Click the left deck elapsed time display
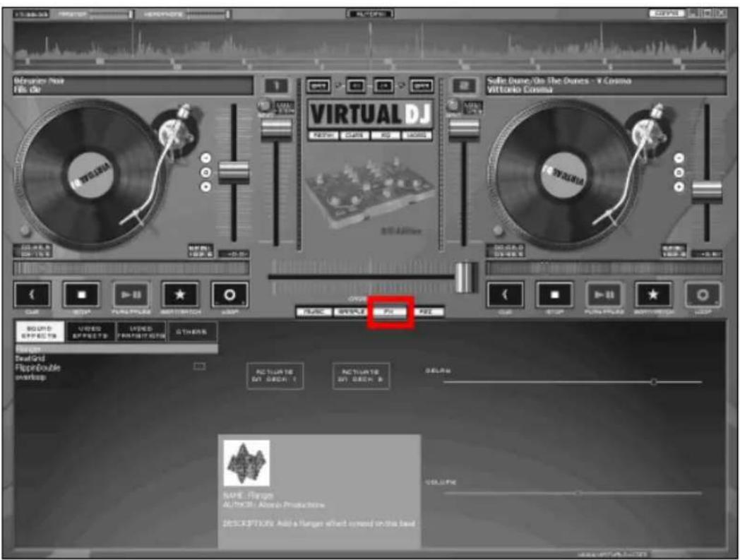Image resolution: width=740 pixels, height=560 pixels. click(x=32, y=250)
